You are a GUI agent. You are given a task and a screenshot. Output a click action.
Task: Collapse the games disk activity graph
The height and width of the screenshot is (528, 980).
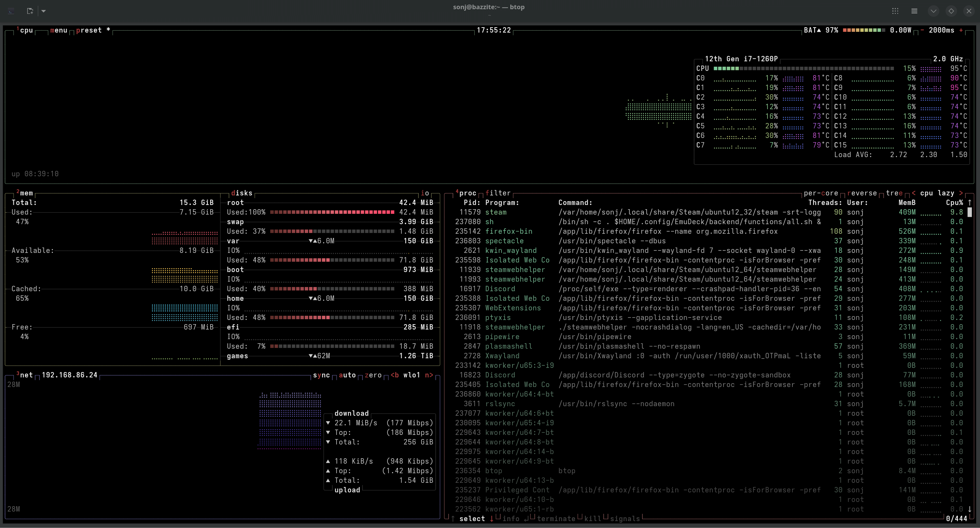pos(311,356)
